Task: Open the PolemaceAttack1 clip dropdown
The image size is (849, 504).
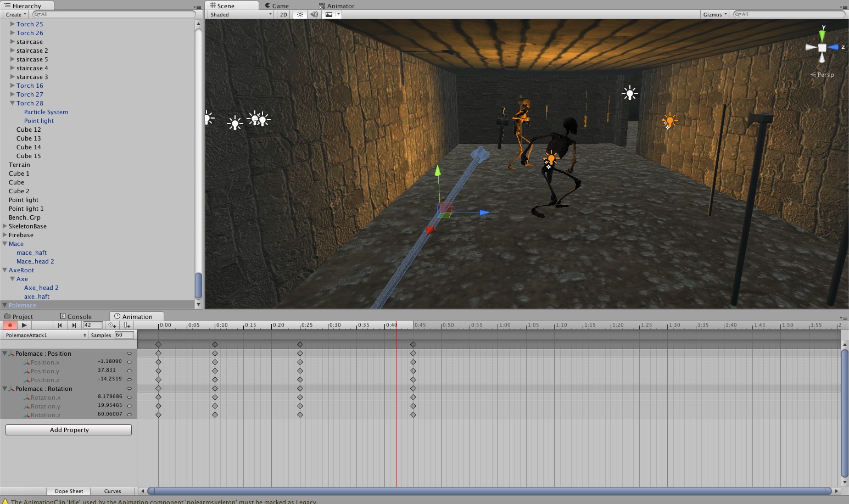Action: [x=46, y=335]
